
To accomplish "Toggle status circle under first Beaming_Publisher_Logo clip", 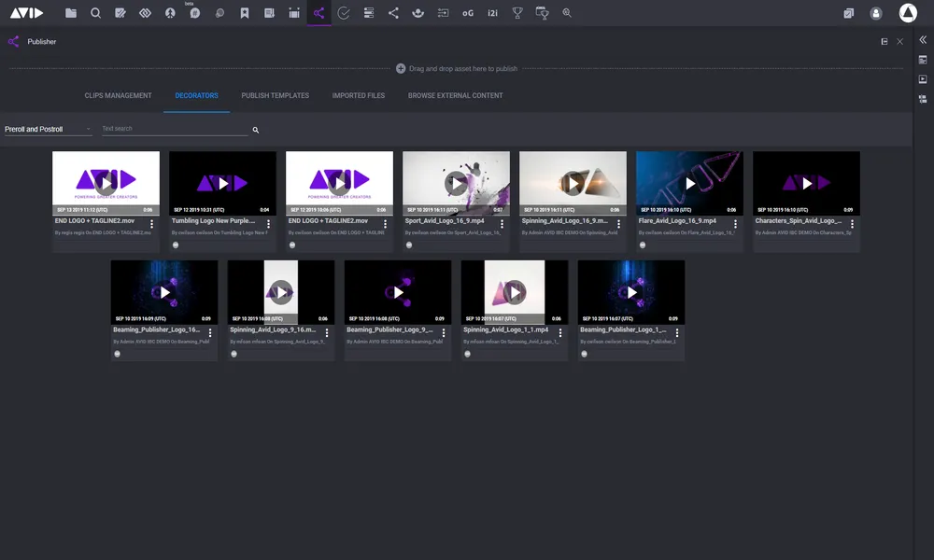I will pyautogui.click(x=118, y=354).
